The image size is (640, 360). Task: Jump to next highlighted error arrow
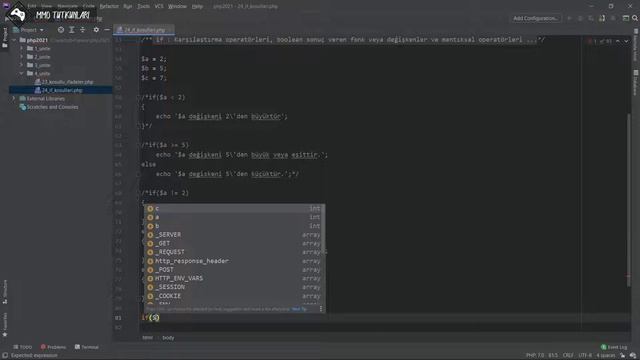tap(626, 41)
